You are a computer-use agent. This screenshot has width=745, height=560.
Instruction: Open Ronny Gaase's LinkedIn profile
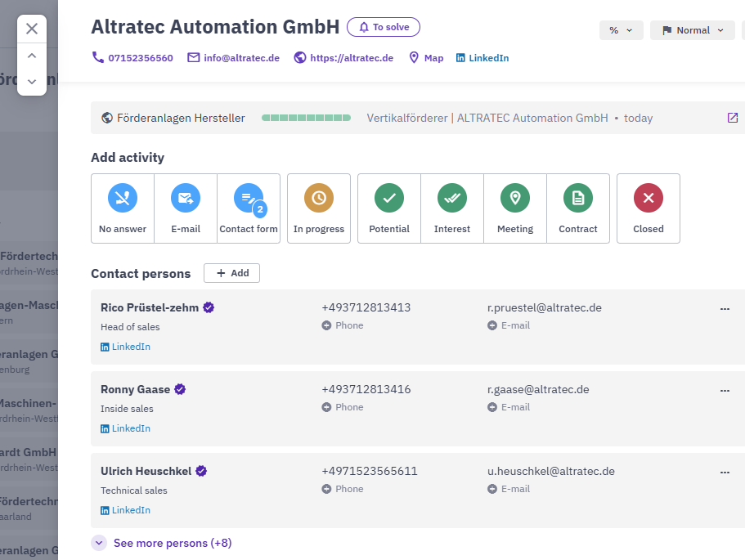[125, 428]
